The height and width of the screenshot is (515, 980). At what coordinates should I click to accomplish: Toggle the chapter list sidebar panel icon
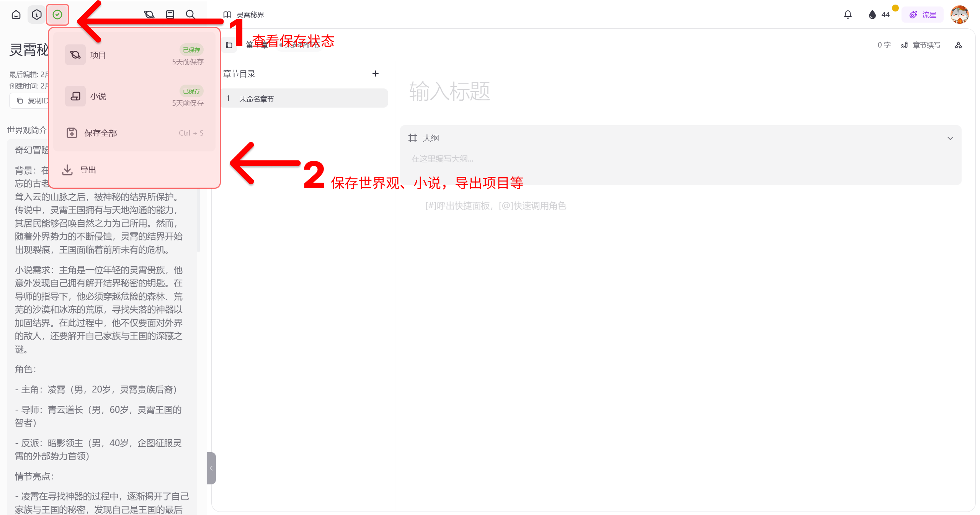coord(229,45)
